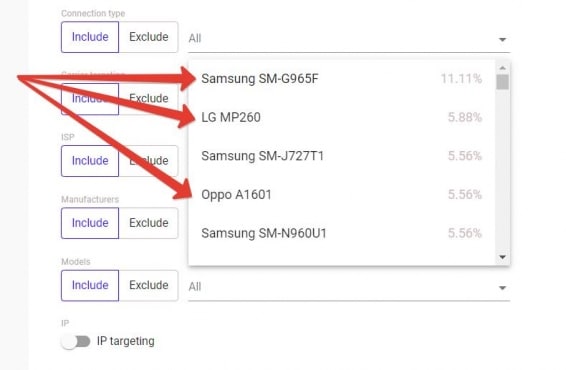
Task: Choose Oppo A1601 from the list
Action: tap(341, 194)
